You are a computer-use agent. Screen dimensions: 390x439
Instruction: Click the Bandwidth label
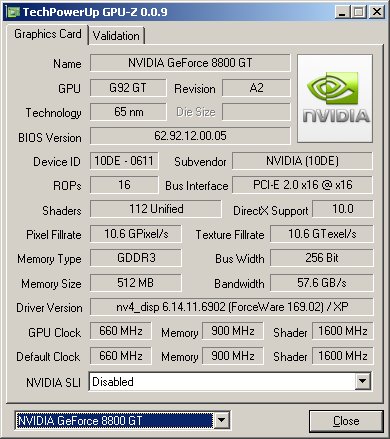point(239,284)
